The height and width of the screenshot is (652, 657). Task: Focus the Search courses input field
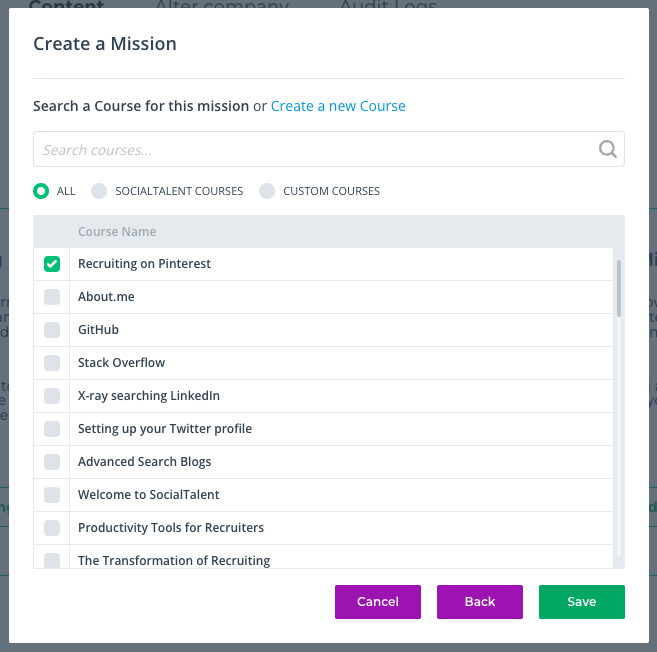pos(329,149)
